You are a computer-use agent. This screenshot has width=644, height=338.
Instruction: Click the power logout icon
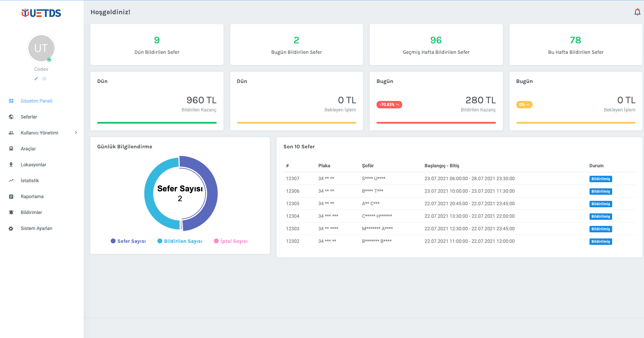(x=44, y=79)
